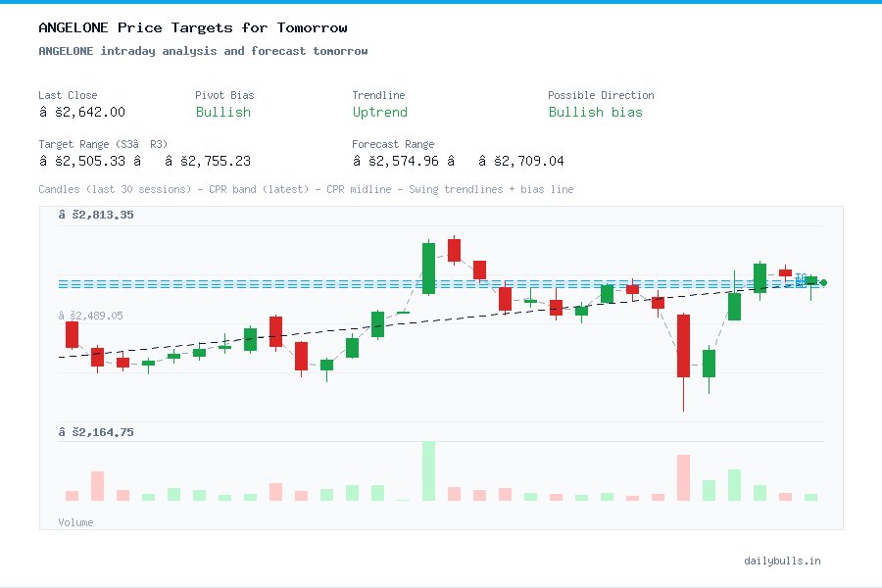Select the tallest green bullish candle
Viewport: 882px width, 588px height.
tap(427, 265)
